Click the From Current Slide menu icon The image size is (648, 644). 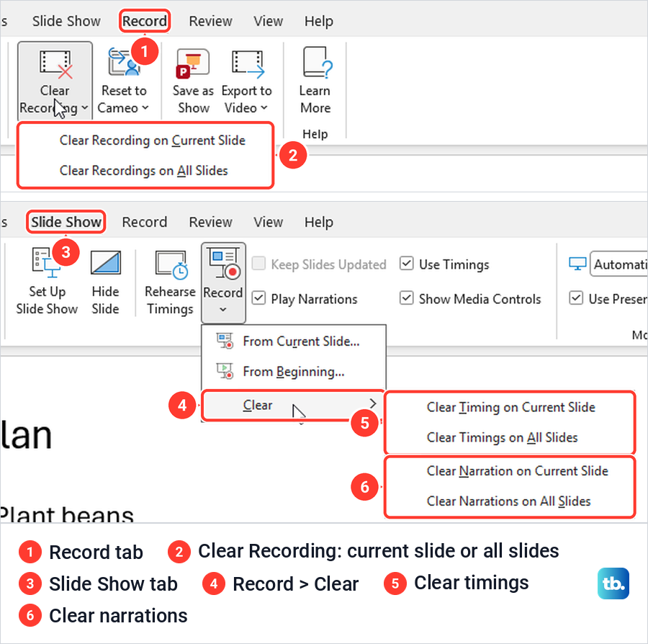coord(225,341)
